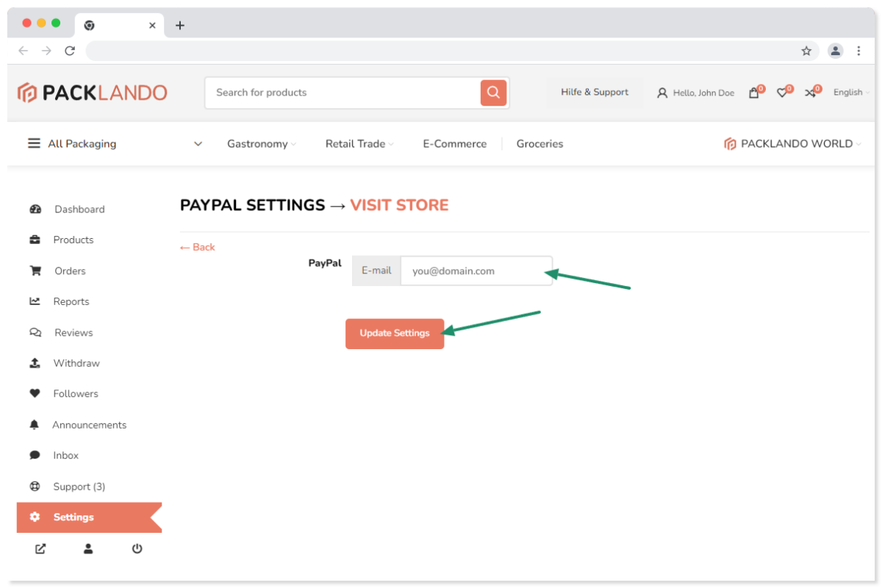This screenshot has width=882, height=588.
Task: Focus the Search for products field
Action: point(343,93)
